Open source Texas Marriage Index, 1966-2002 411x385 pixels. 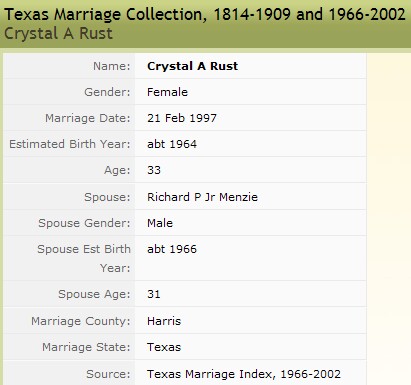point(244,374)
